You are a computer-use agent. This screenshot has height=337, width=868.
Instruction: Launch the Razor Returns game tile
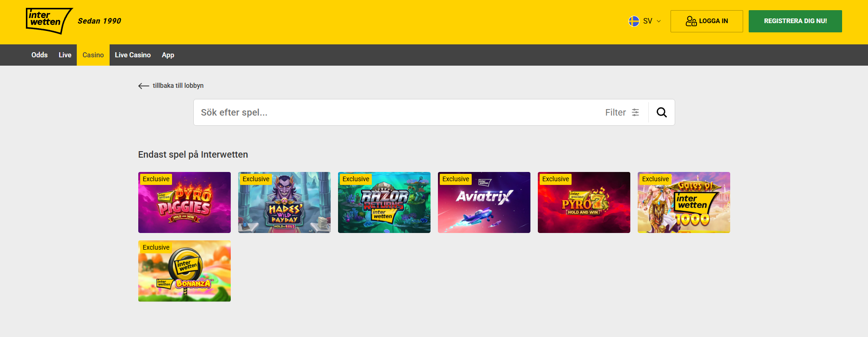tap(384, 202)
